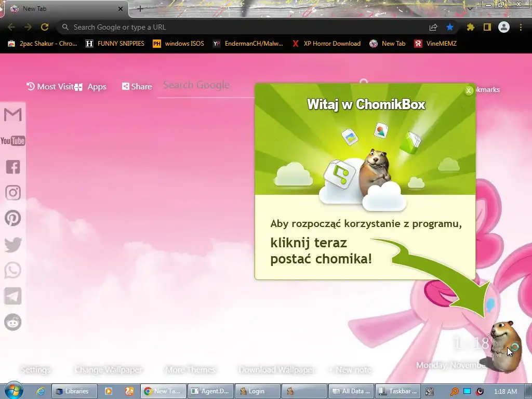
Task: Click Change Wallpaper
Action: click(109, 370)
